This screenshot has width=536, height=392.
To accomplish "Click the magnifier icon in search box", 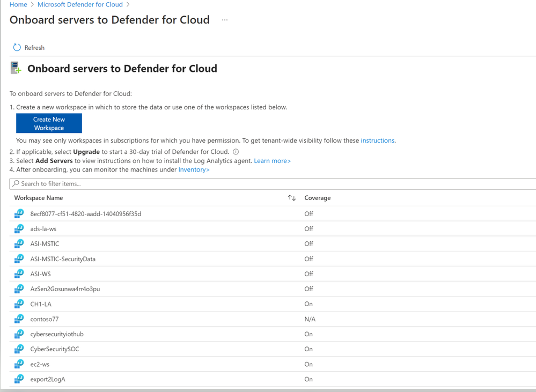I will (16, 183).
